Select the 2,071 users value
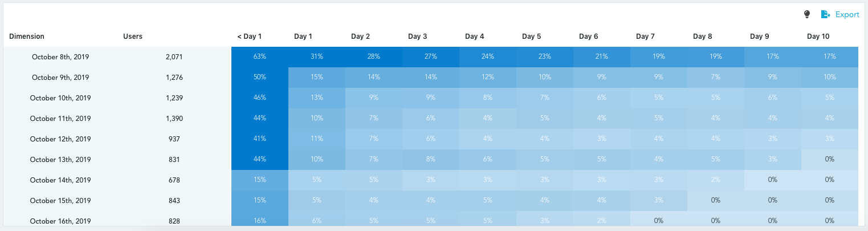 pyautogui.click(x=174, y=57)
